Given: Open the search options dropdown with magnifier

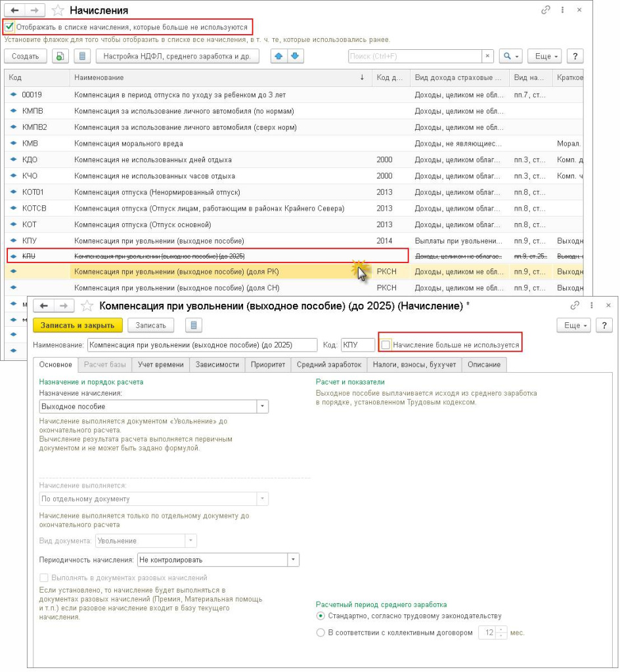Looking at the screenshot, I should pos(510,56).
